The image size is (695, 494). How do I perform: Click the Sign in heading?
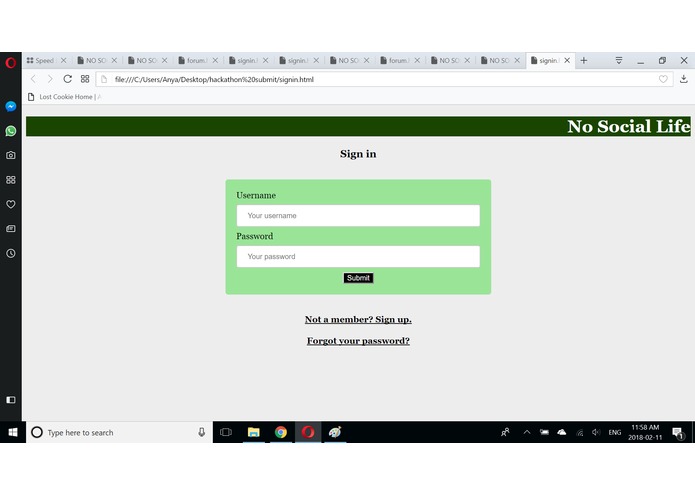358,154
